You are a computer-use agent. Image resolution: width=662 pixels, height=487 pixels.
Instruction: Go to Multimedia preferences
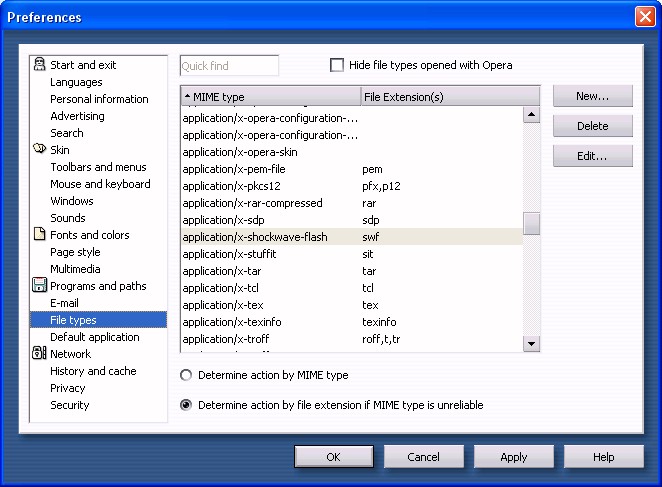pyautogui.click(x=75, y=269)
